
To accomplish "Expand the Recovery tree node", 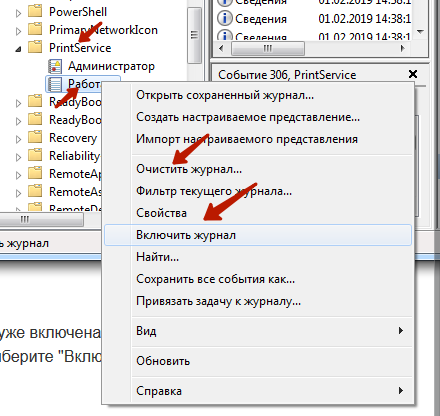I will [18, 139].
